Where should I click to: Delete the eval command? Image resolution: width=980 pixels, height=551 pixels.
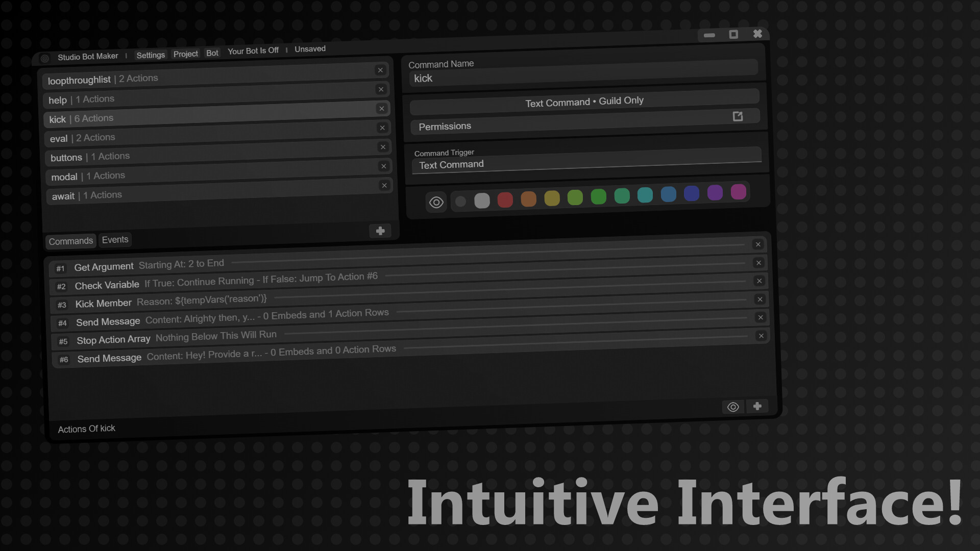click(x=382, y=128)
